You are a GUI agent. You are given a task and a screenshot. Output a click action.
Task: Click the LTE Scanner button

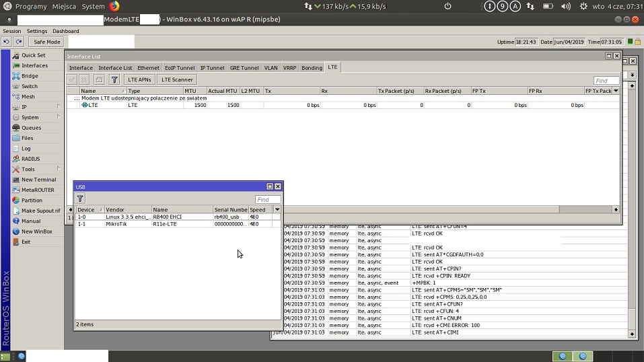177,79
